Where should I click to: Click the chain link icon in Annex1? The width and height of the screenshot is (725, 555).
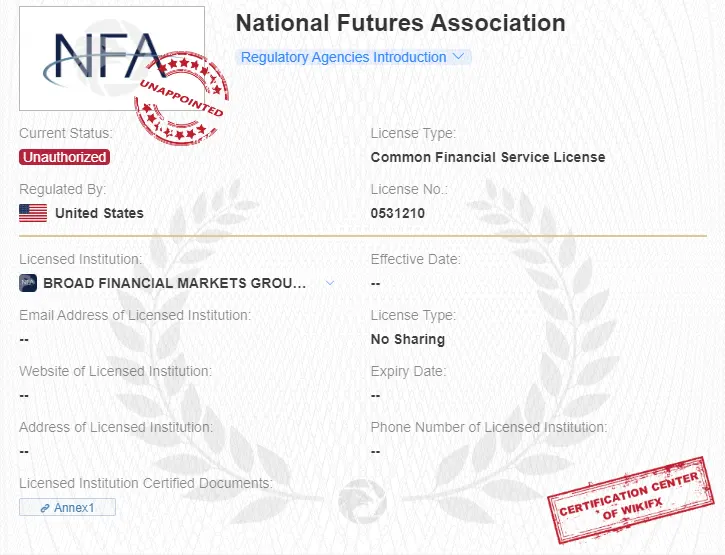45,508
